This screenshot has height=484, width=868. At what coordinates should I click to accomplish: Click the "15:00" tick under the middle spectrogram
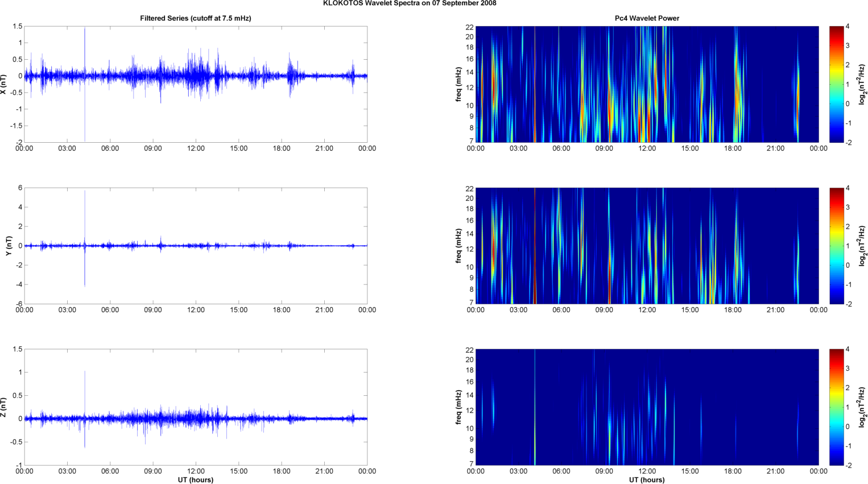point(690,310)
